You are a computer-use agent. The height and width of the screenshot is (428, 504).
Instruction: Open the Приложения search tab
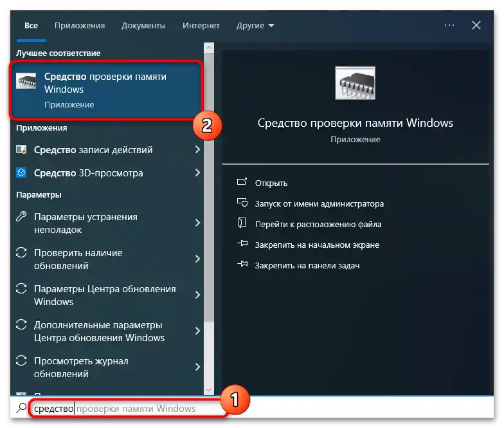pos(80,26)
